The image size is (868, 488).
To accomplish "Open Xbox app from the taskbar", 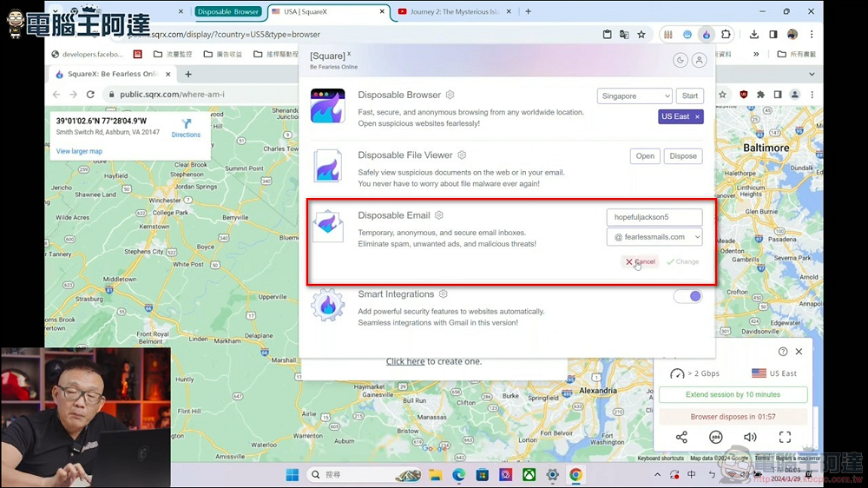I will pos(529,475).
